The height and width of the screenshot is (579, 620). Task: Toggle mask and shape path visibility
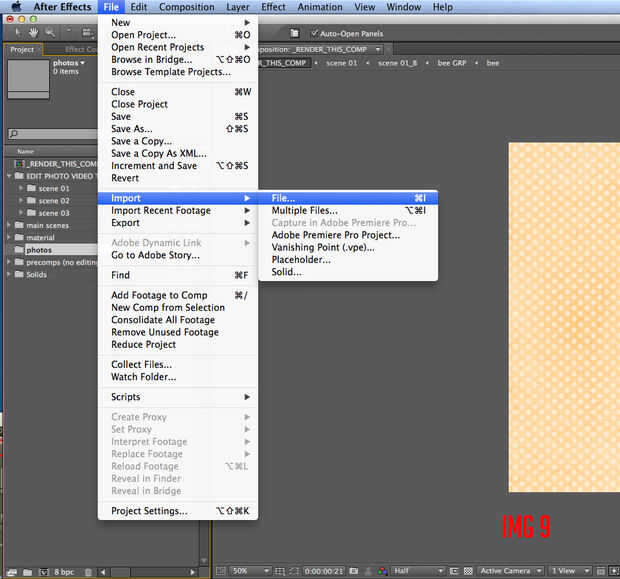294,571
